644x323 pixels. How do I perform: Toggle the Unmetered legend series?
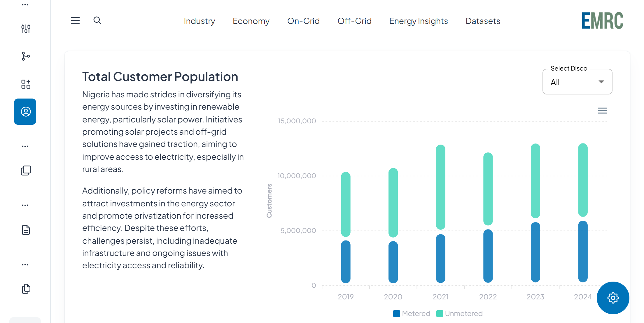pos(459,313)
